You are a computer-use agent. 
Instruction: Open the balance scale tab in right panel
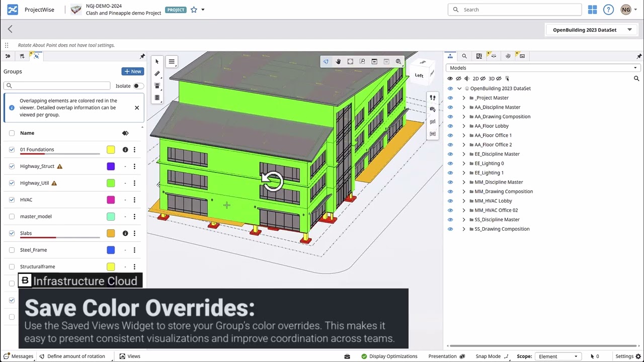click(494, 56)
